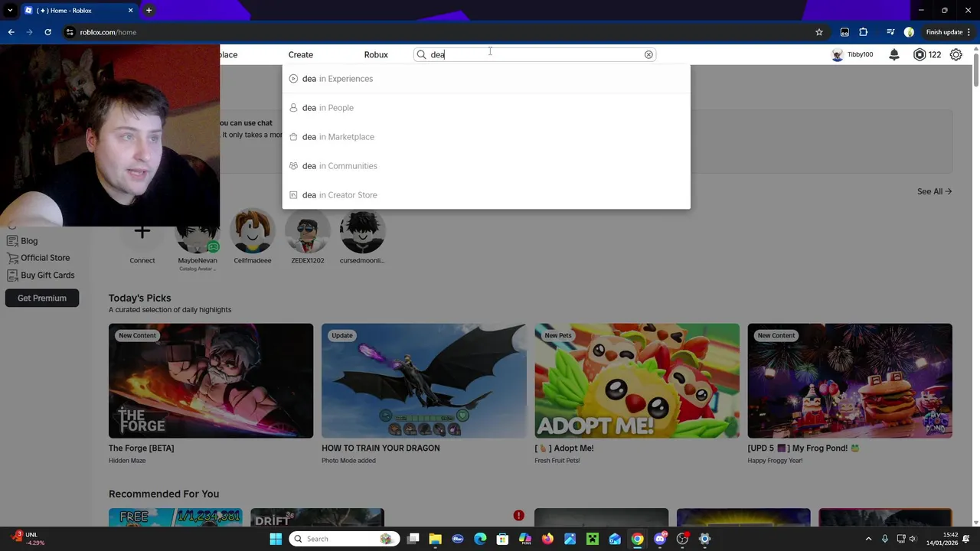The image size is (980, 551).
Task: Open cursedmoonli friend avatar
Action: (x=362, y=231)
